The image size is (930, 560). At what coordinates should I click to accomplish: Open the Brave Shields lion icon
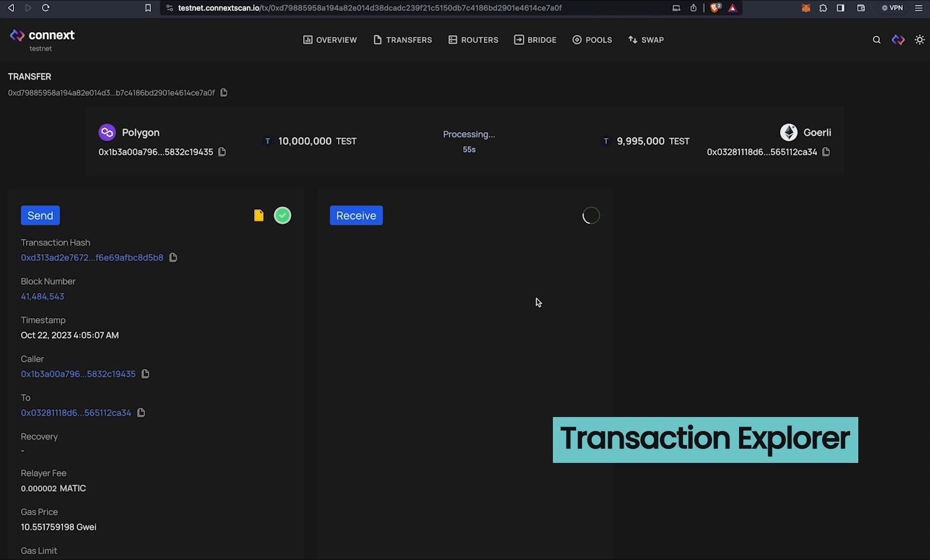click(x=715, y=8)
